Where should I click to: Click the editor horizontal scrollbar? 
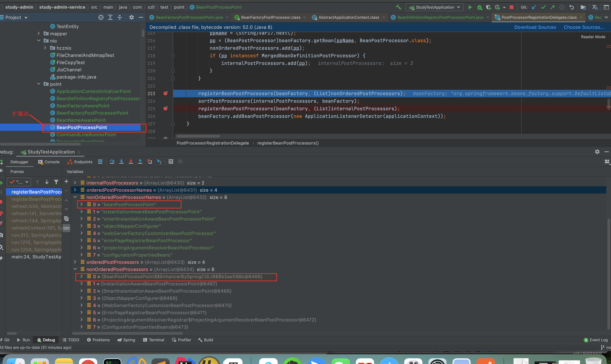(198, 136)
